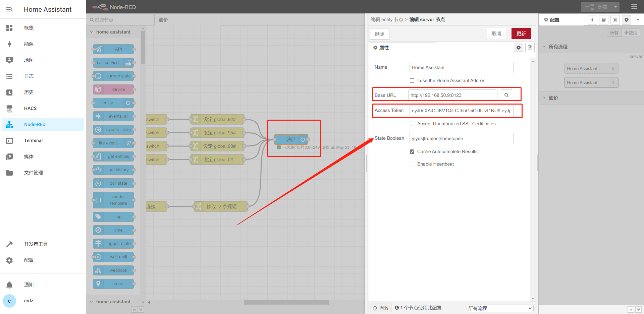Open the help book sidebar icon
The image size is (644, 314).
click(603, 20)
